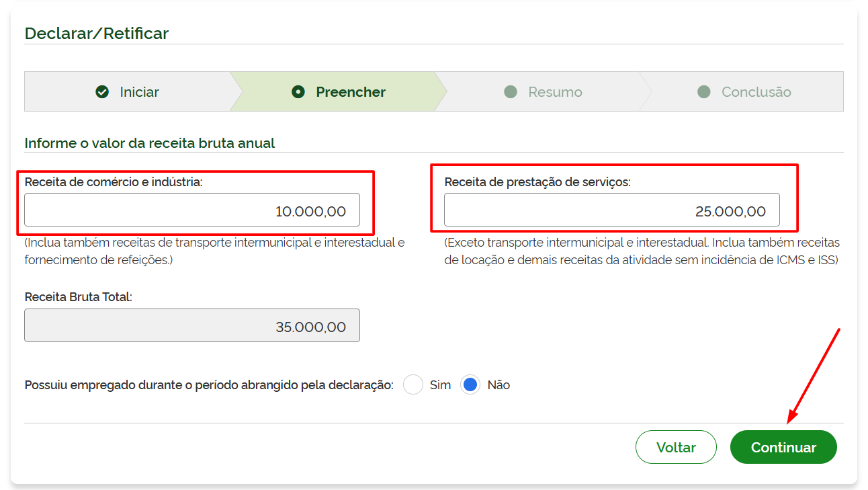The width and height of the screenshot is (868, 490).
Task: Open the Conclusão step label
Action: click(x=756, y=92)
